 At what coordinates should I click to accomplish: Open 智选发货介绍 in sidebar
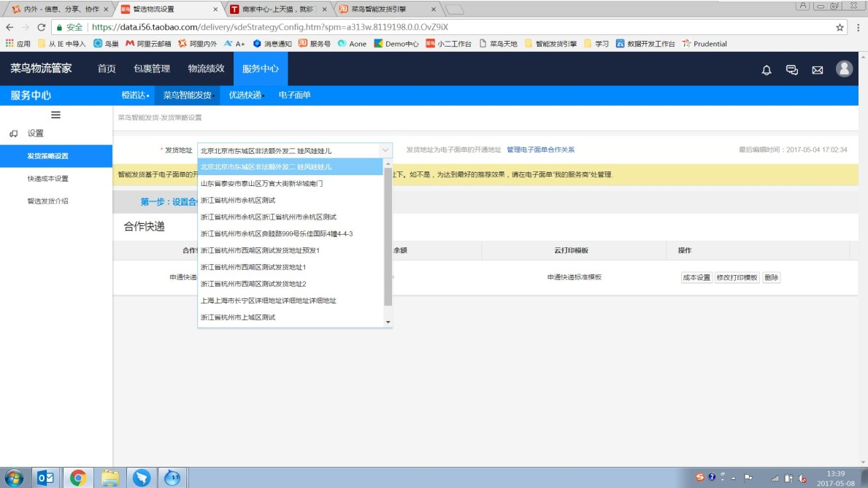tap(47, 201)
